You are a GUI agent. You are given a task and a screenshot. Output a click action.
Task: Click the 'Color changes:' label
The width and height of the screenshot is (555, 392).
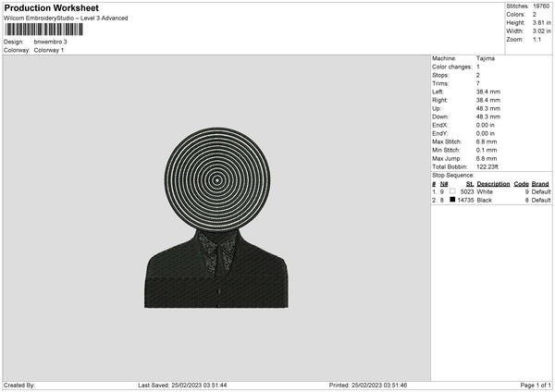pyautogui.click(x=452, y=67)
